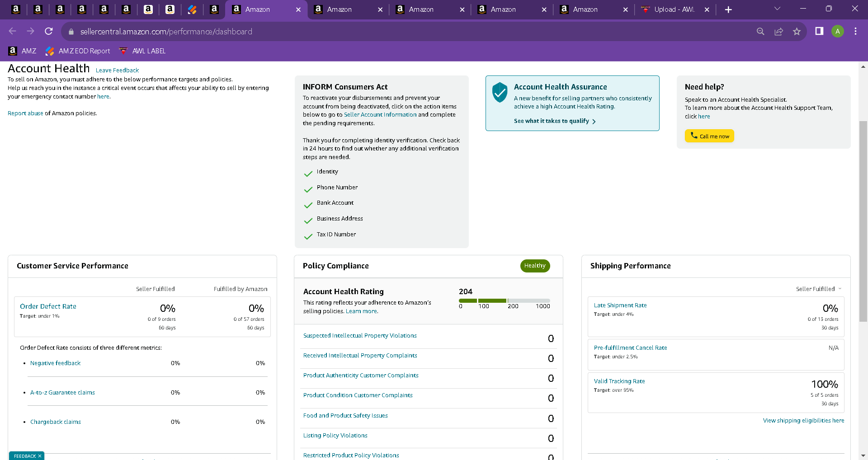Open Late Shipment Rate link

point(620,305)
